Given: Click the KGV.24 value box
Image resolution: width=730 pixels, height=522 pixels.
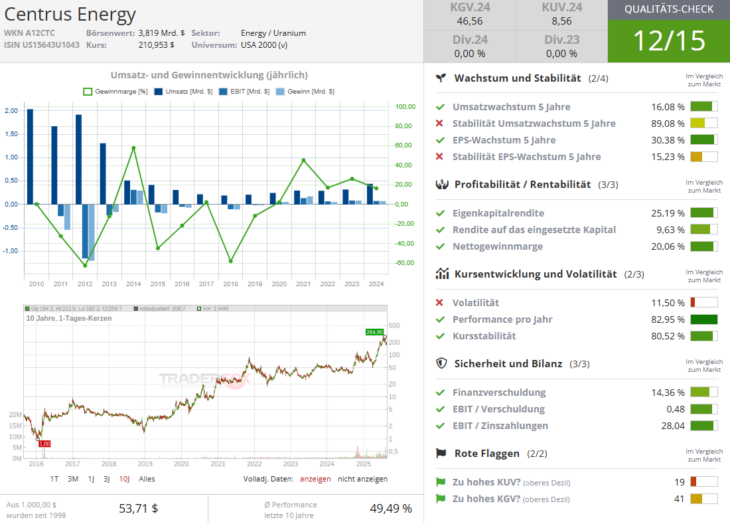Looking at the screenshot, I should pyautogui.click(x=470, y=14).
